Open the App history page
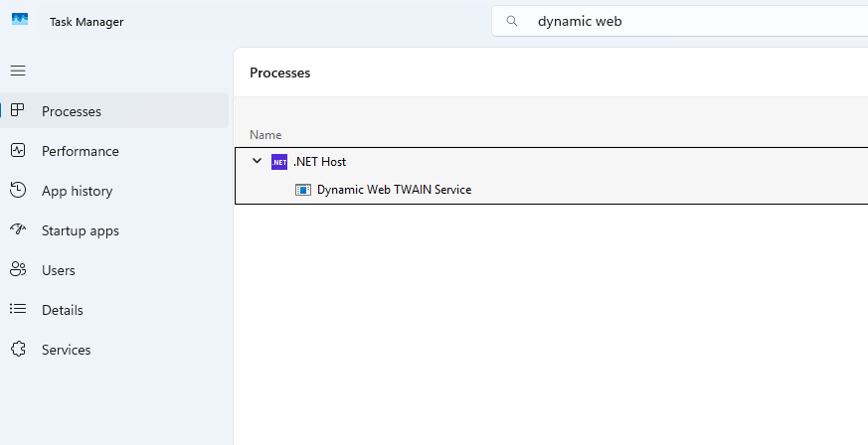The height and width of the screenshot is (445, 868). 114,190
